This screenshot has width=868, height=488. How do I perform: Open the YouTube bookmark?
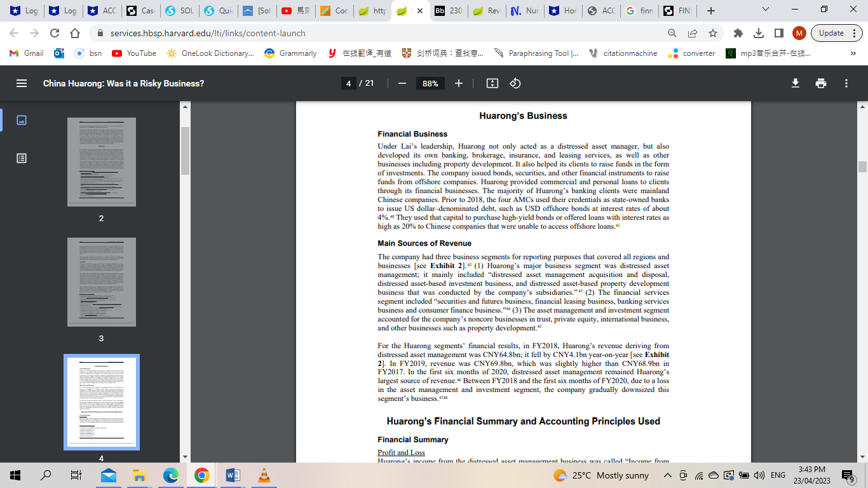point(134,53)
